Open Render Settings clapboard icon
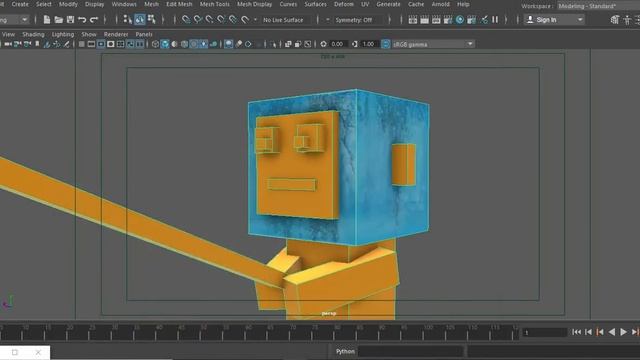This screenshot has width=640, height=360. (448, 20)
